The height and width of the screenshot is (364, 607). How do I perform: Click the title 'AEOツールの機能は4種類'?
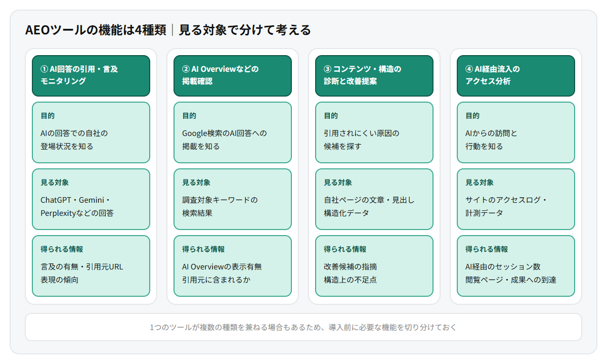click(96, 30)
